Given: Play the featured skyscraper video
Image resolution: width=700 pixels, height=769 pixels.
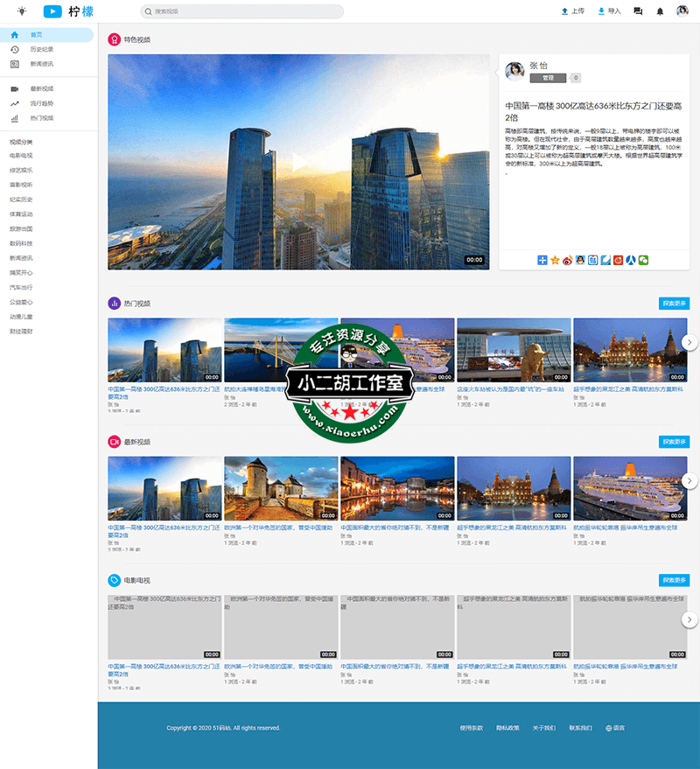Looking at the screenshot, I should pos(298,162).
